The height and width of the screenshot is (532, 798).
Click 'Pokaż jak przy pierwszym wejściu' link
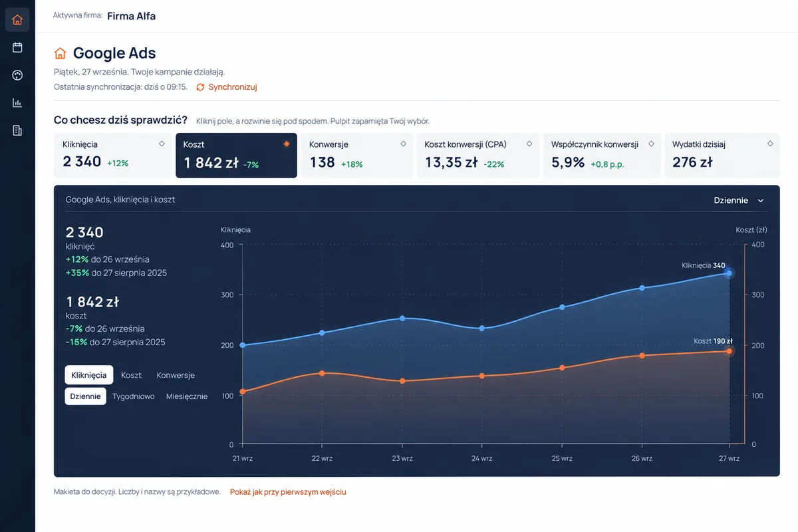288,492
